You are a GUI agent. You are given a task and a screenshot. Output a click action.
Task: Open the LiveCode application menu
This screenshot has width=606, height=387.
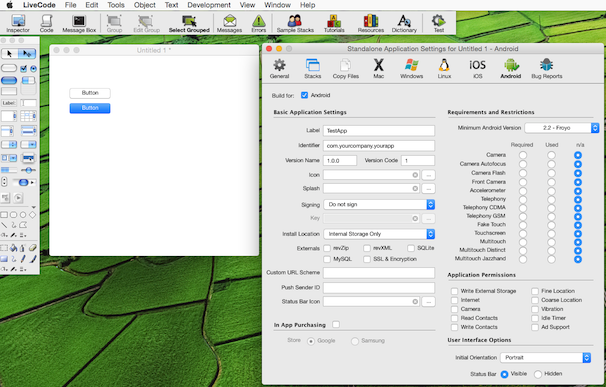point(39,5)
